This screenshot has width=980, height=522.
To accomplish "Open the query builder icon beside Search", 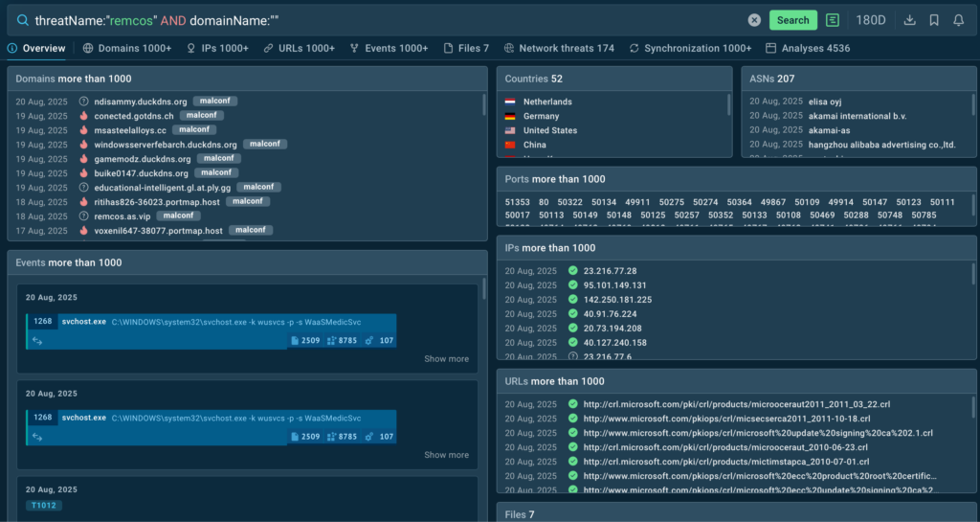I will [833, 20].
